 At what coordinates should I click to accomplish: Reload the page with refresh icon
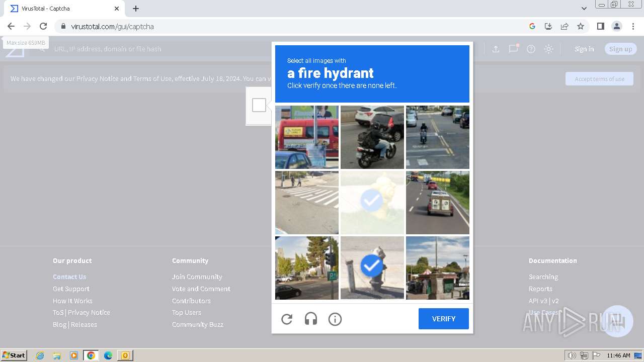point(43,26)
